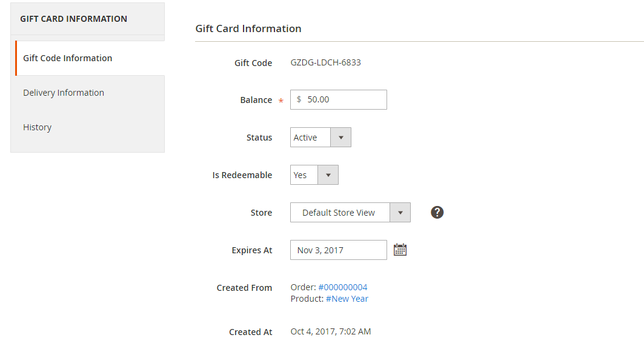The width and height of the screenshot is (644, 349).
Task: Click the Is Redeemable field label
Action: point(242,175)
